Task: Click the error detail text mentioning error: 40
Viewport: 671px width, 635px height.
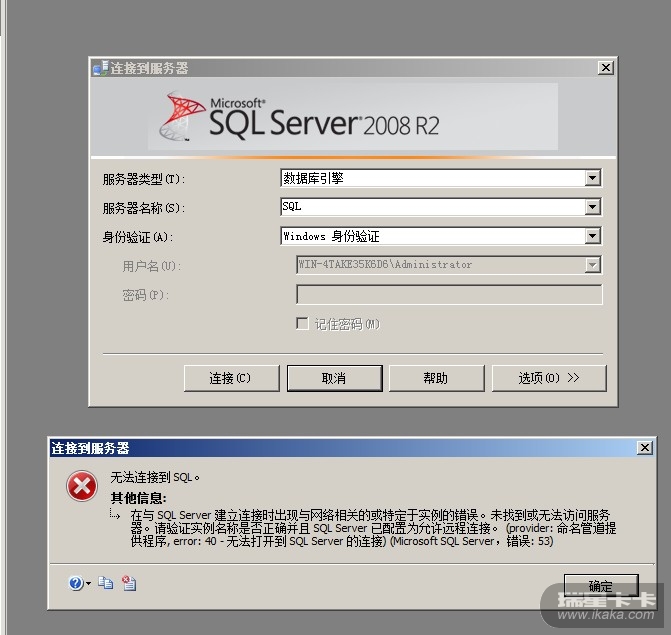Action: click(373, 528)
